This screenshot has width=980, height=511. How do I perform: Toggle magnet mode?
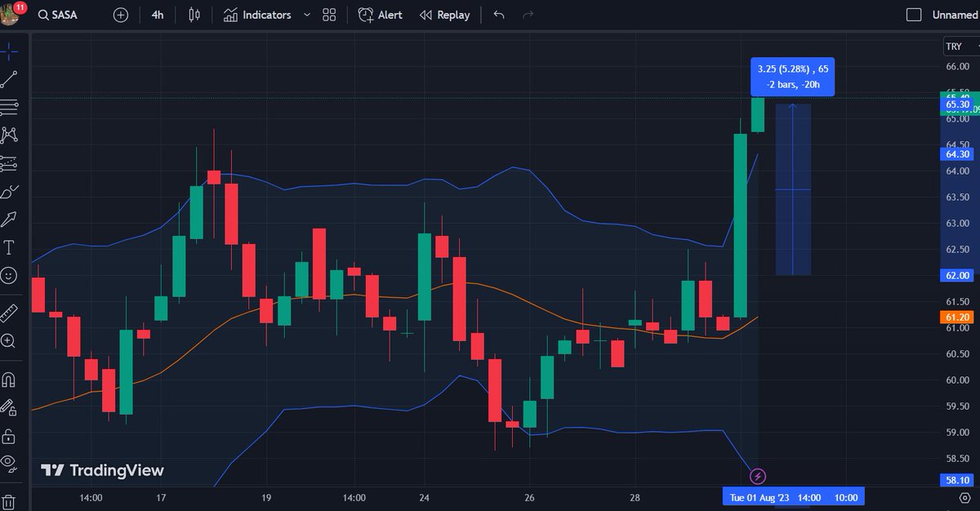[x=9, y=379]
